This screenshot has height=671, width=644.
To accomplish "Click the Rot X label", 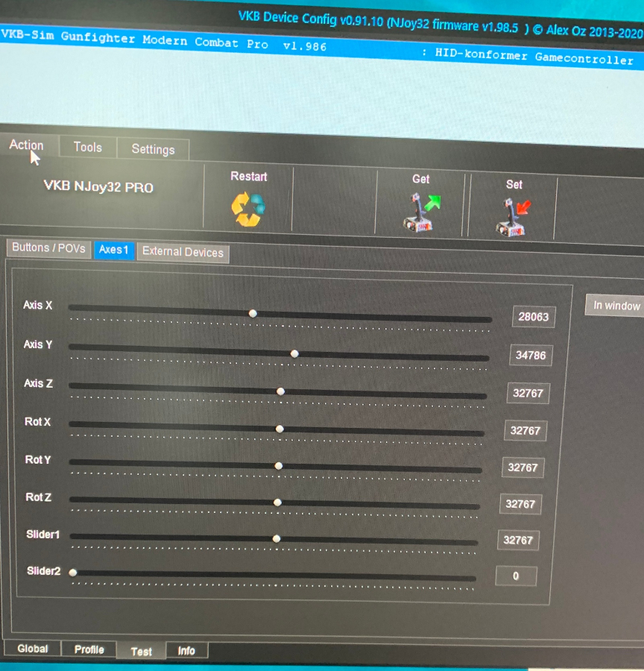I will pyautogui.click(x=38, y=421).
